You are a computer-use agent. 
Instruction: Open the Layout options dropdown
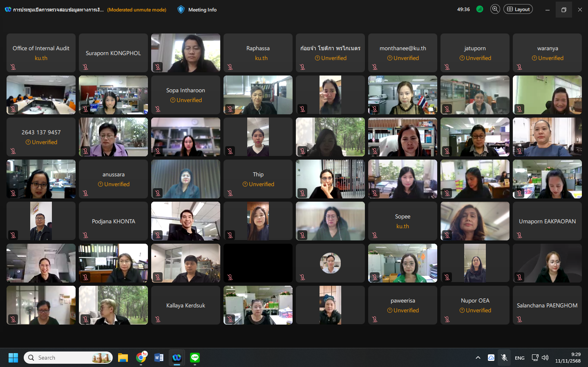coord(518,9)
